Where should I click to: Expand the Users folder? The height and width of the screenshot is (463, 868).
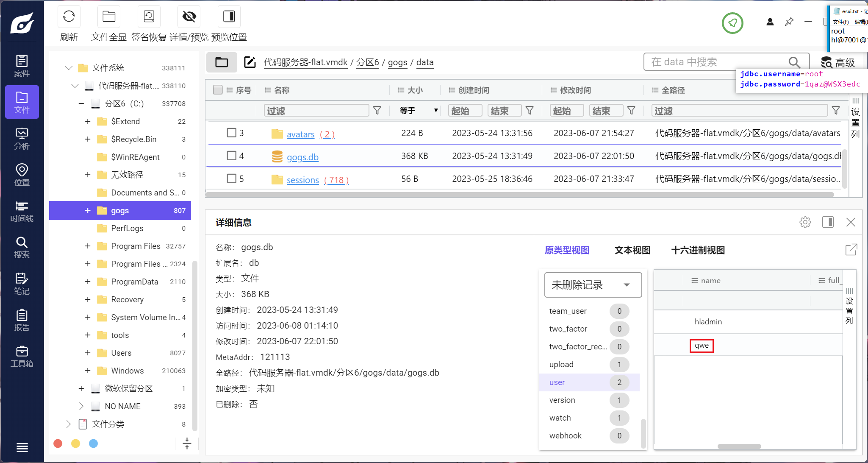point(88,353)
